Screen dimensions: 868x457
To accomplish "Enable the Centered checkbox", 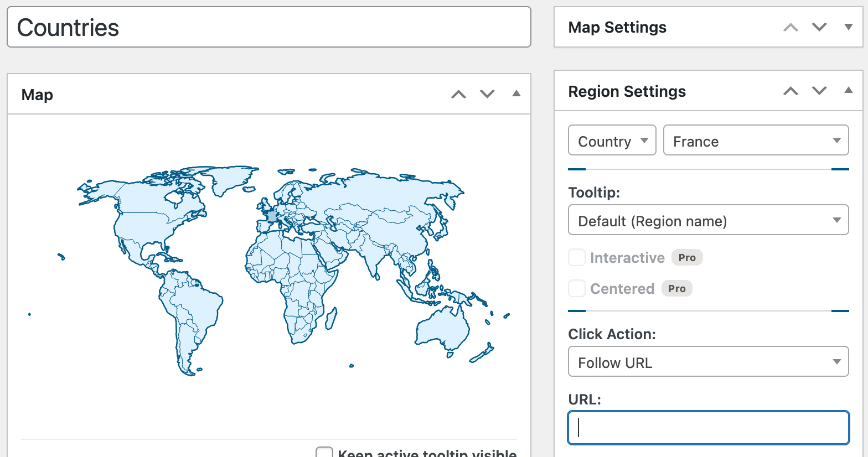I will (577, 289).
